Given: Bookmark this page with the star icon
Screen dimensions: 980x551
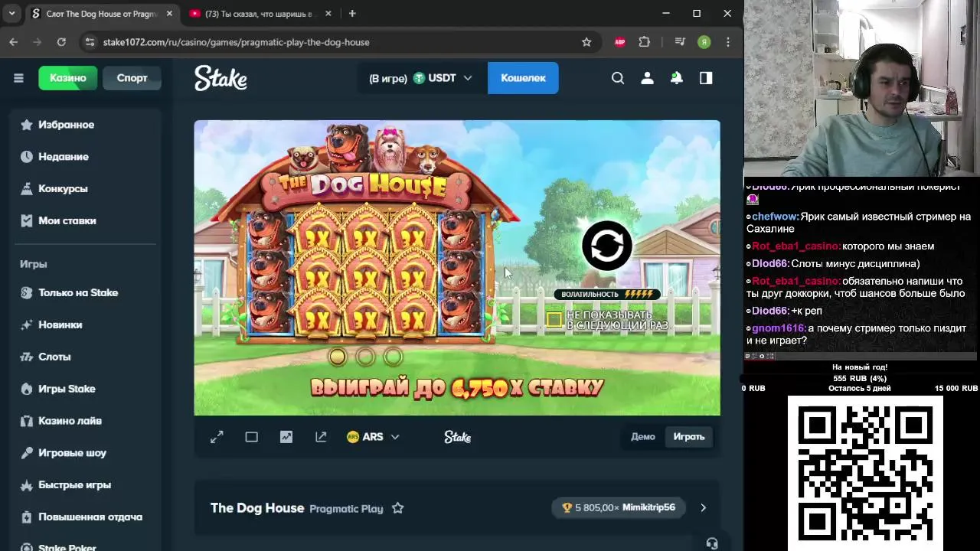Looking at the screenshot, I should (586, 42).
